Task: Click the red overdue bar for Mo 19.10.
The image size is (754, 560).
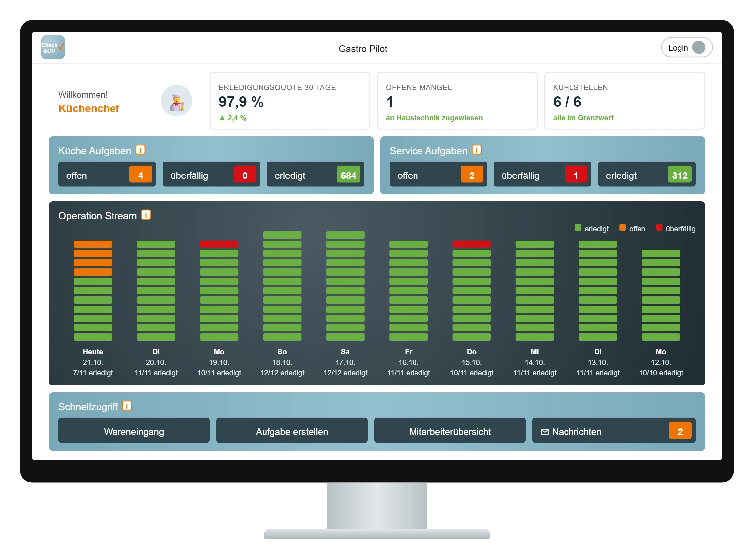Action: (x=219, y=244)
